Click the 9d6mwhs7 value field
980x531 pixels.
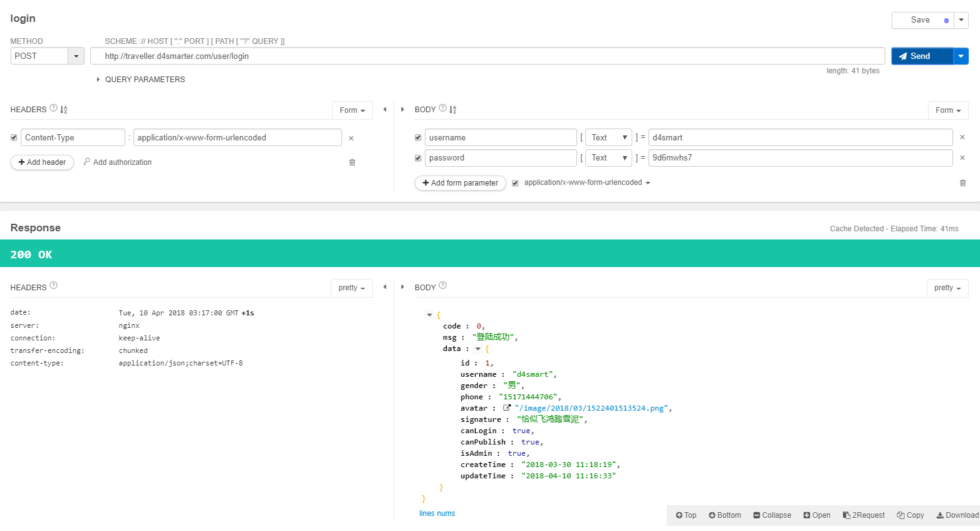[801, 158]
